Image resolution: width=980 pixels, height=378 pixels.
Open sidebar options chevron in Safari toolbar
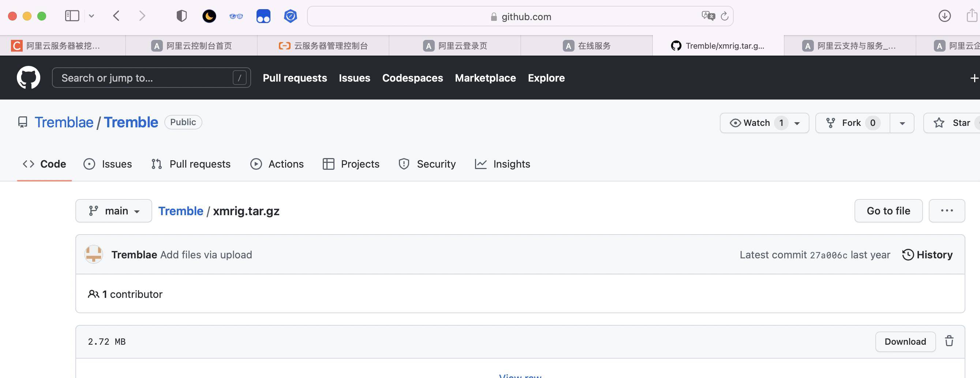(x=91, y=16)
